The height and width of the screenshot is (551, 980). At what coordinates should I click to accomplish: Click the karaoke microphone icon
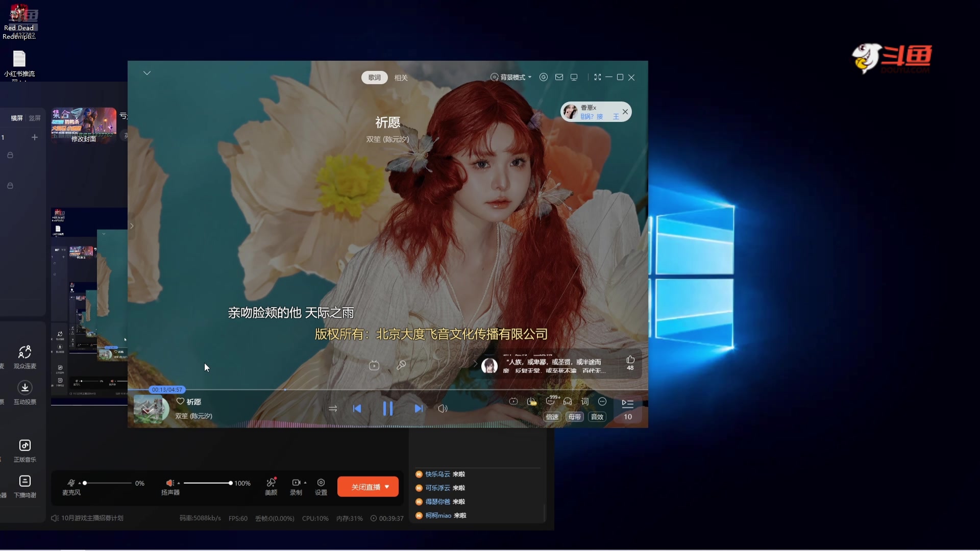point(401,365)
